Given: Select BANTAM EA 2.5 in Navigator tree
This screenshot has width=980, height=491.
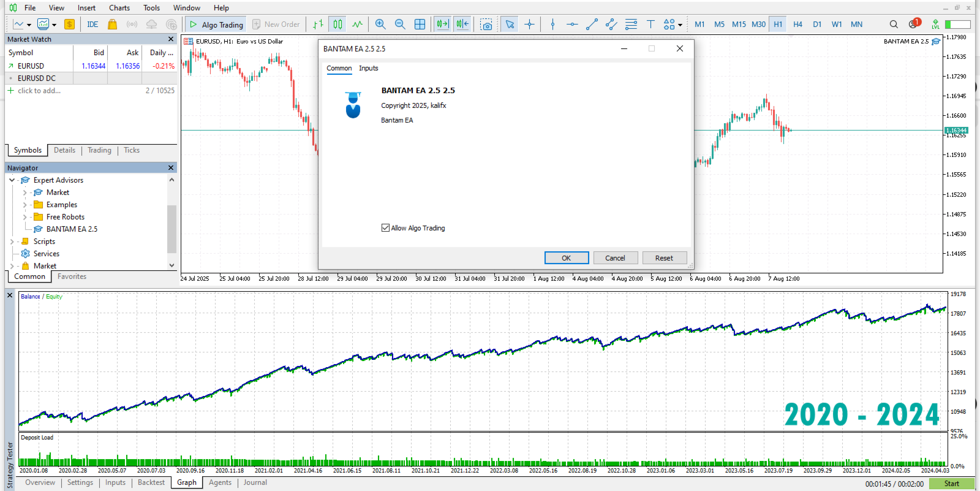Looking at the screenshot, I should 72,229.
